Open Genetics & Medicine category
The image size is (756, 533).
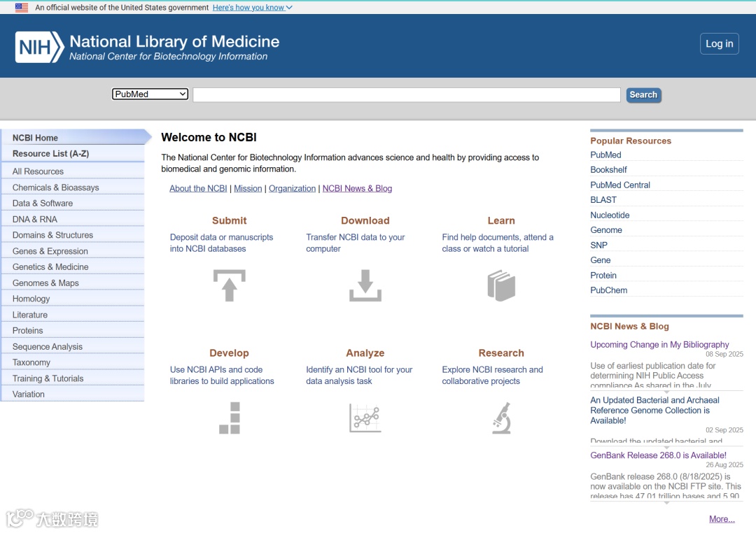click(x=73, y=267)
